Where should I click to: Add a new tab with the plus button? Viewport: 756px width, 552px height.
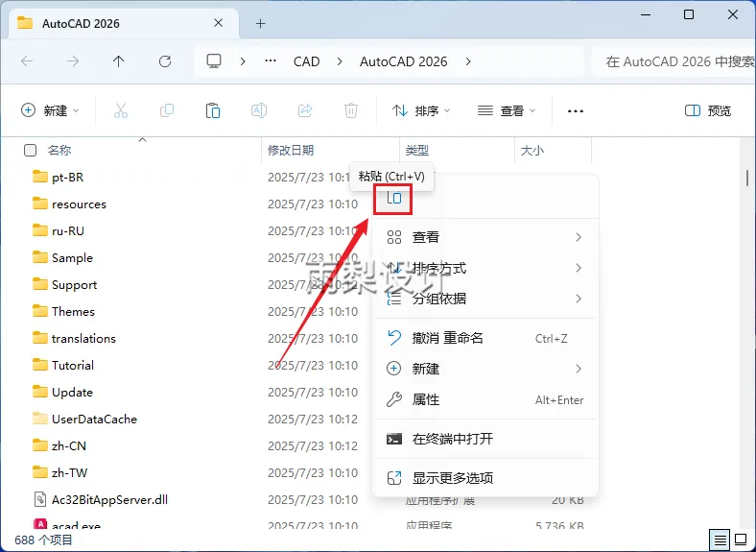tap(260, 24)
